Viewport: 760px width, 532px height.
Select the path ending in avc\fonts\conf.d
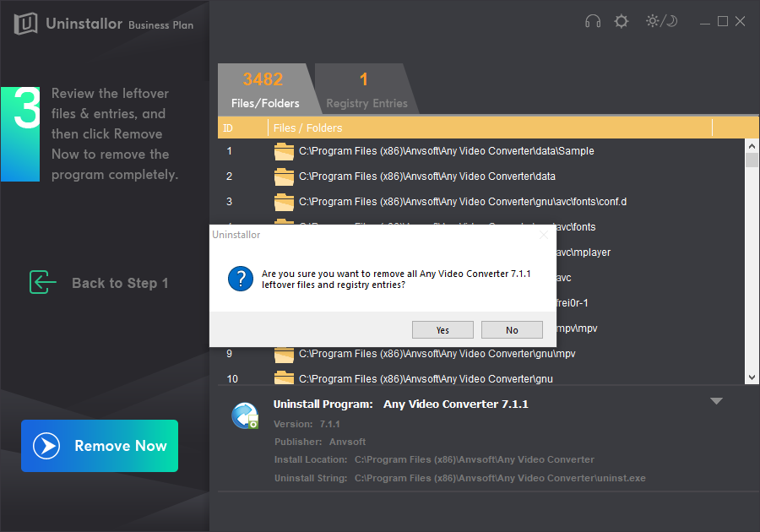463,202
